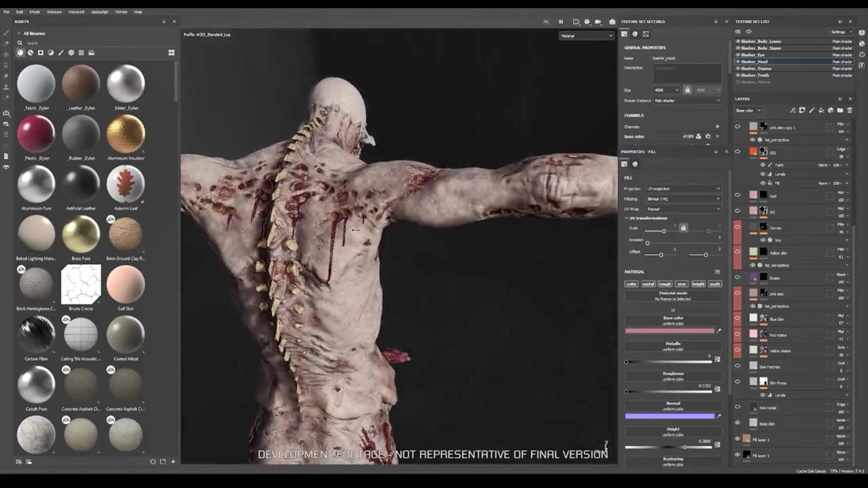Select the Eraser tool in left toolbar
The image size is (868, 488).
(6, 43)
